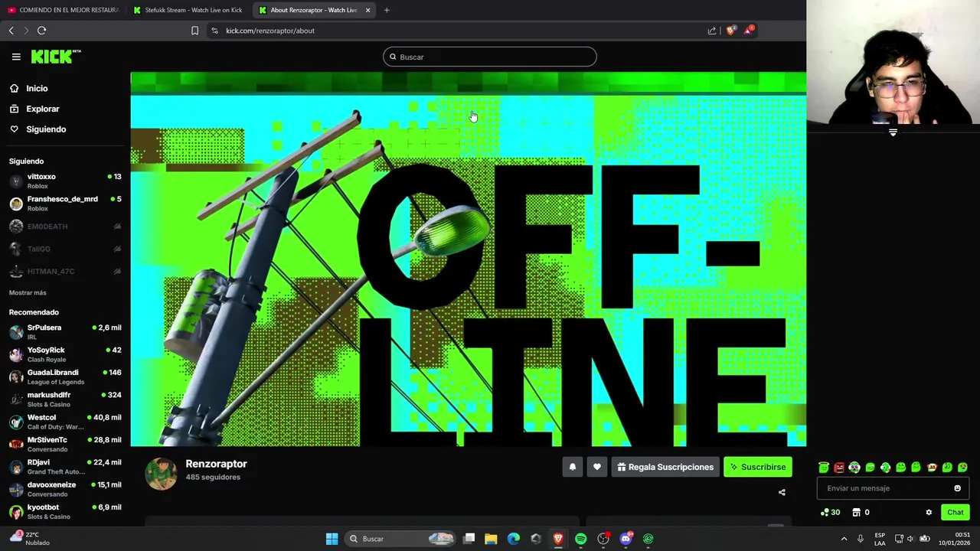The image size is (980, 551).
Task: Click the address bar URL kick.com/renzoraptor/about
Action: click(x=270, y=31)
